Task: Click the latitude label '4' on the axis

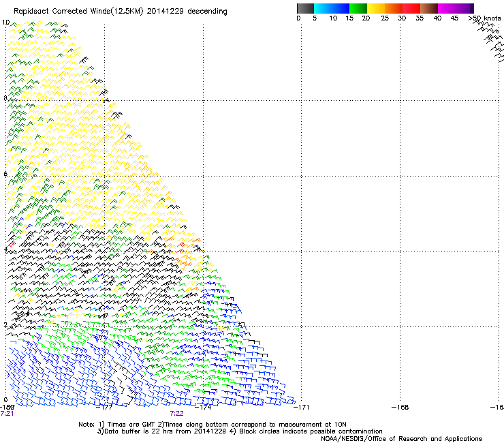Action: pyautogui.click(x=5, y=249)
